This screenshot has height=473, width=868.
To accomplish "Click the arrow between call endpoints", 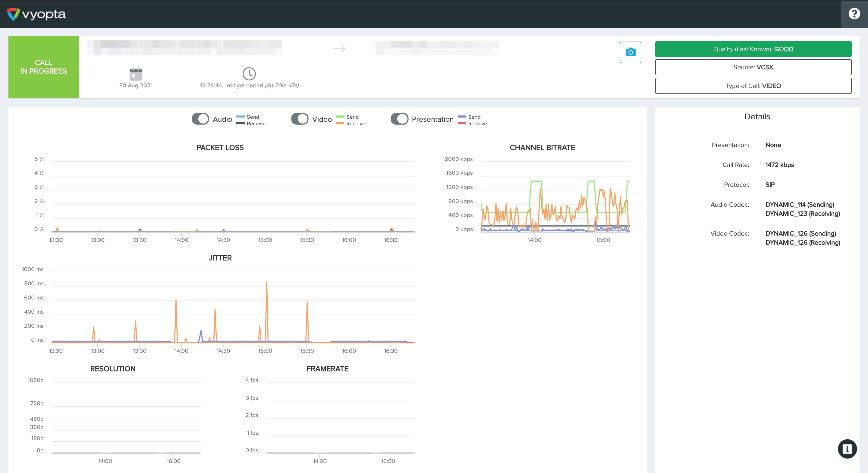I will click(339, 49).
